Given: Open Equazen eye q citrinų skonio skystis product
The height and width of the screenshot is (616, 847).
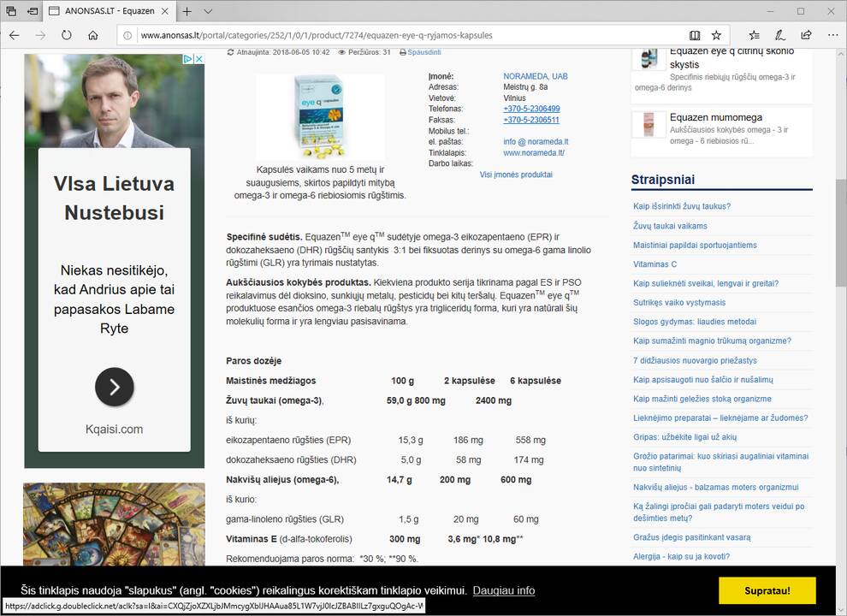Looking at the screenshot, I should [732, 58].
